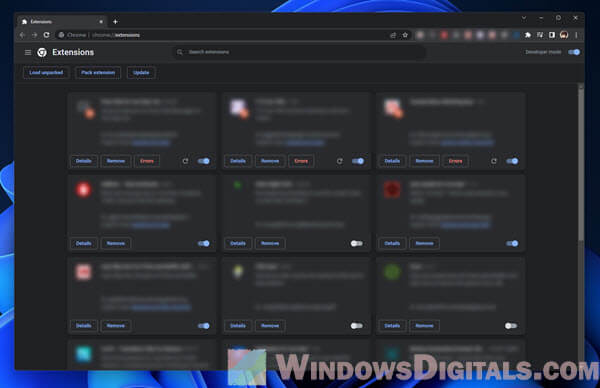Go back using the browser back arrow
This screenshot has height=388, width=600.
click(22, 35)
